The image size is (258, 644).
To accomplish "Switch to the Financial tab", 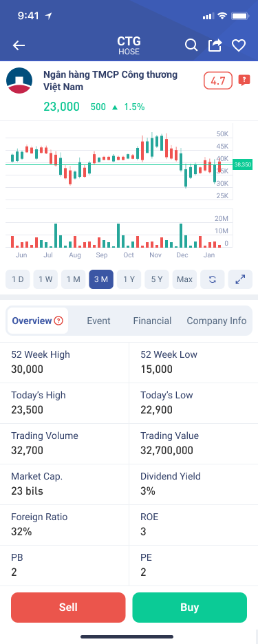I will 152,321.
